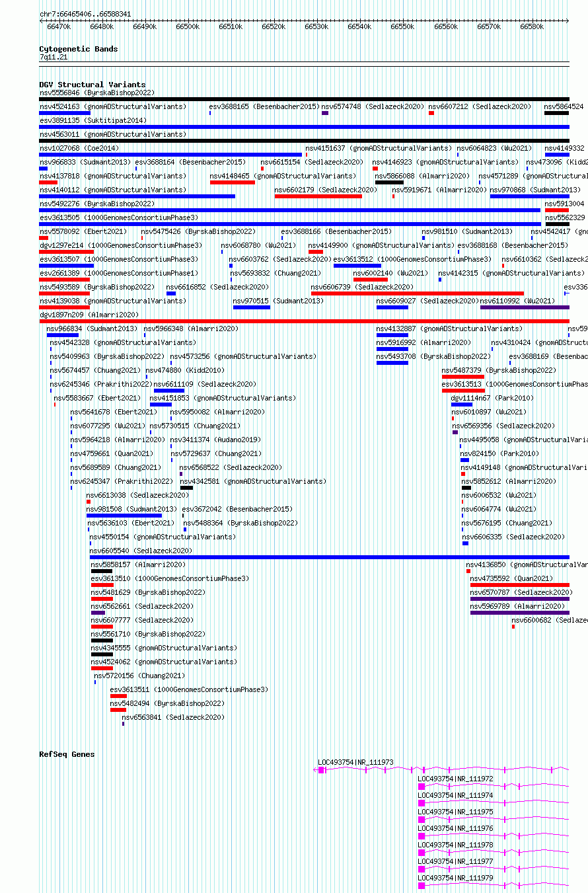Screen dimensions: 588x893
Task: Click the nsv4132887 gnomAD label
Action: (x=449, y=329)
